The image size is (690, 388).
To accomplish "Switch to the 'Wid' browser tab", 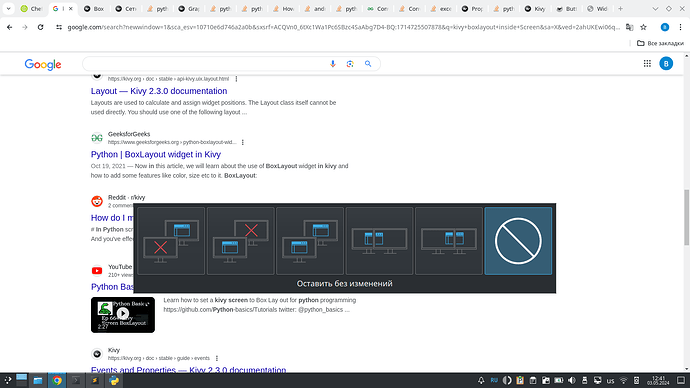I will (x=598, y=9).
